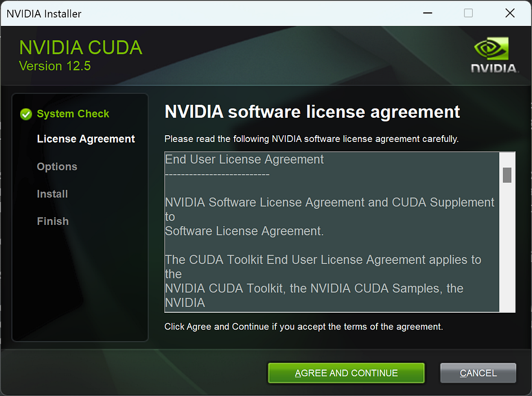Click the NVIDIA software license agreement heading
Viewport: 532px width, 396px height.
[312, 112]
